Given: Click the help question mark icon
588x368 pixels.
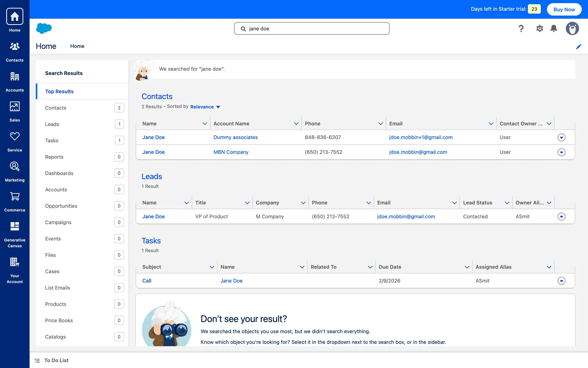Looking at the screenshot, I should [521, 29].
